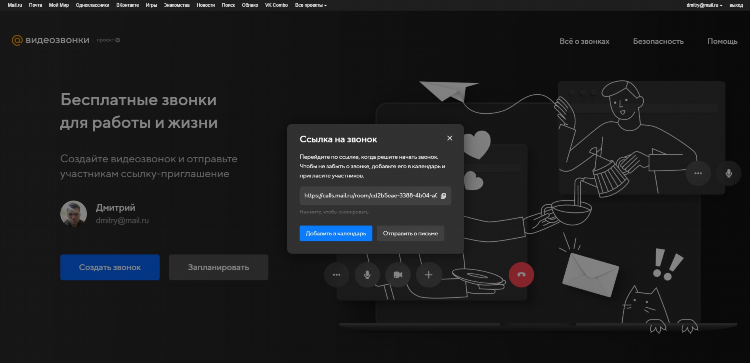Expand the «Все проекты» dropdown
Image resolution: width=750 pixels, height=363 pixels.
(311, 5)
